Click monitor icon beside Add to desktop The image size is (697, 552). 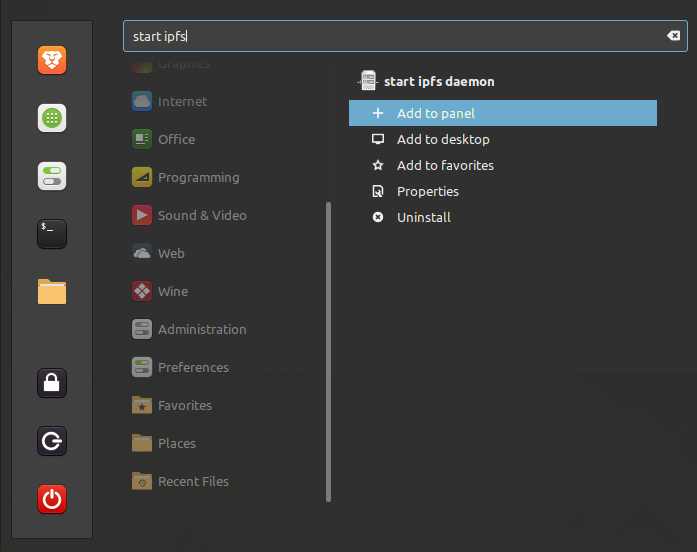pos(378,139)
